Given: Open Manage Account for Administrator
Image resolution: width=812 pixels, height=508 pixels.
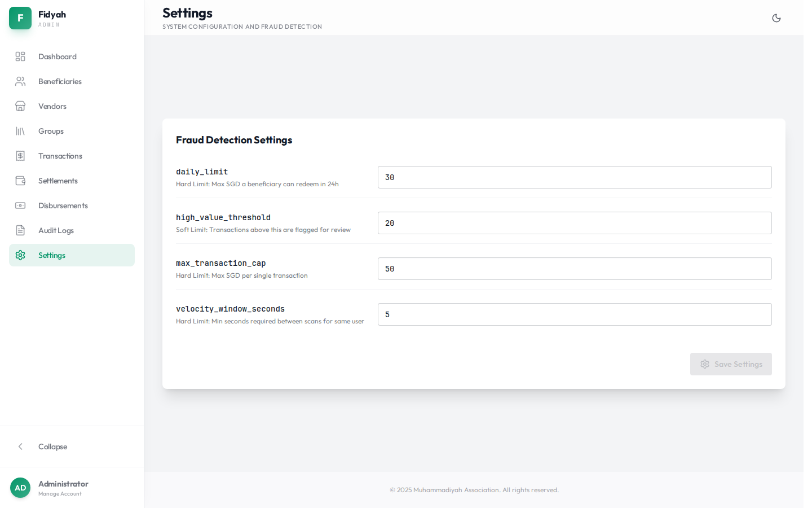Looking at the screenshot, I should coord(60,493).
